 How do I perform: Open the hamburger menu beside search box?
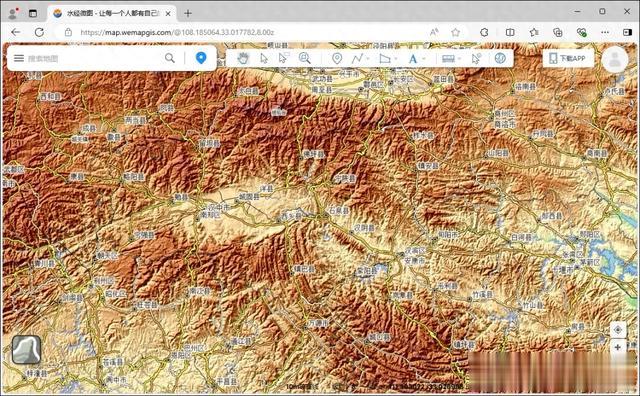[19, 58]
